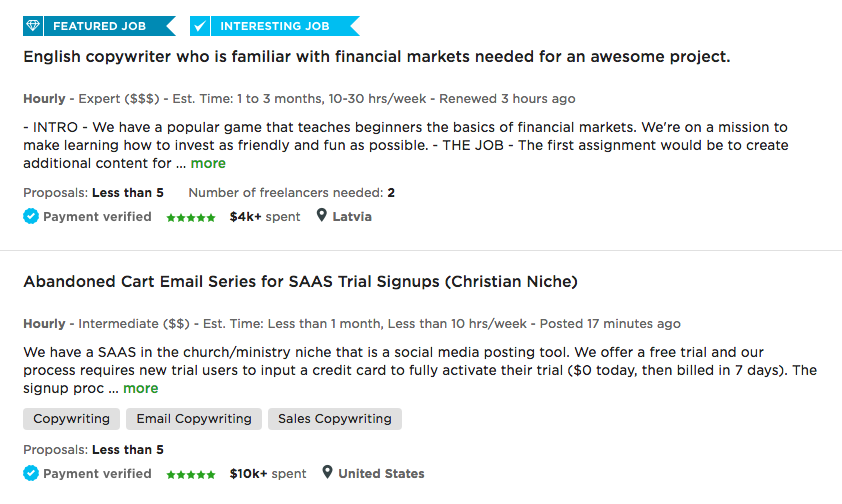
Task: Open the Abandoned Cart Email Series job
Action: (x=300, y=282)
